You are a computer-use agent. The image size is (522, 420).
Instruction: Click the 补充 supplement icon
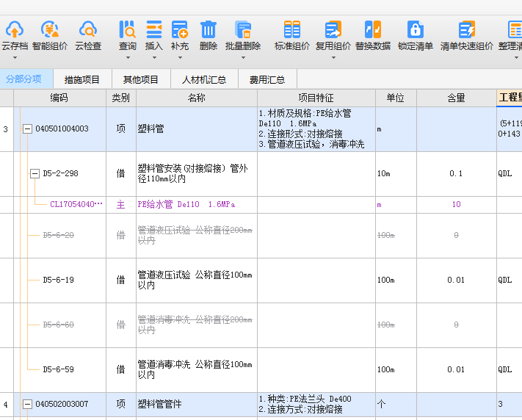tap(180, 29)
